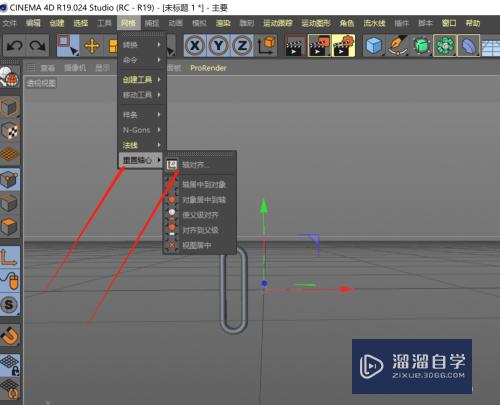Expand the 法线 submenu
Viewport: 500px width, 405px height.
142,145
